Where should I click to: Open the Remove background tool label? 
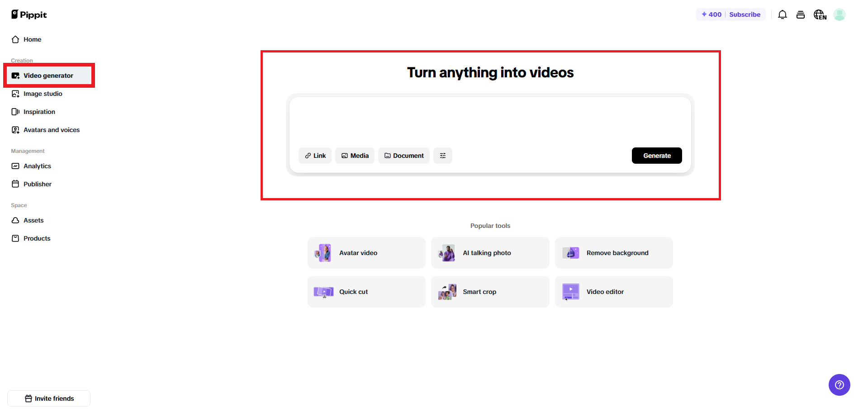[617, 253]
